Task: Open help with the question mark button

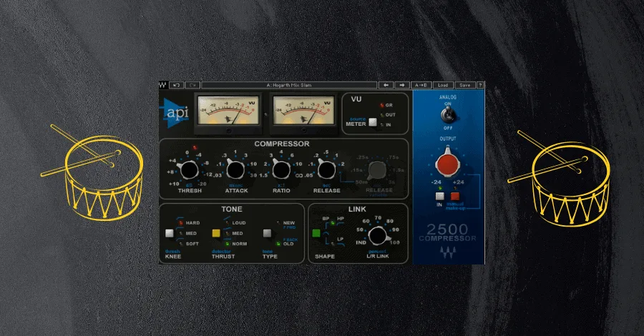Action: 479,85
